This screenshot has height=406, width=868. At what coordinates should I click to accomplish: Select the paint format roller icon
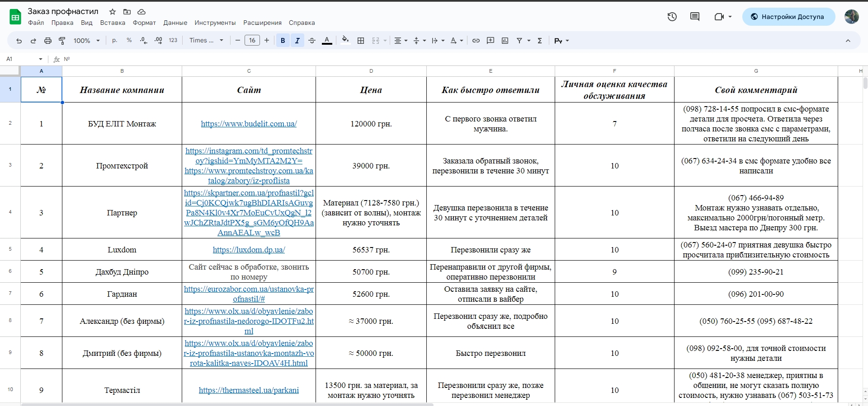pos(62,41)
